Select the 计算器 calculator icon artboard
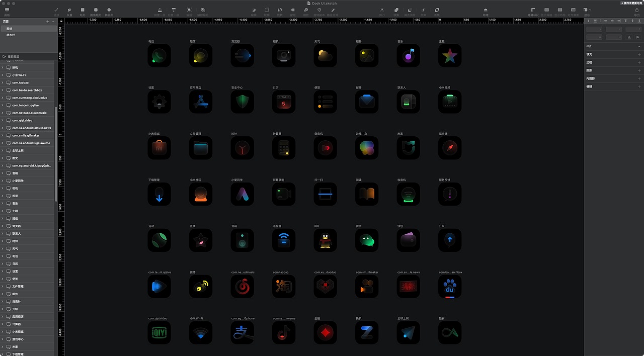The width and height of the screenshot is (644, 356). (284, 148)
